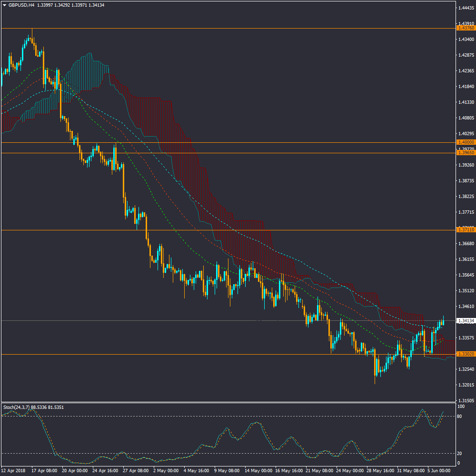Select the 1.40000 horizontal line price tag
476x476 pixels.
[466, 142]
